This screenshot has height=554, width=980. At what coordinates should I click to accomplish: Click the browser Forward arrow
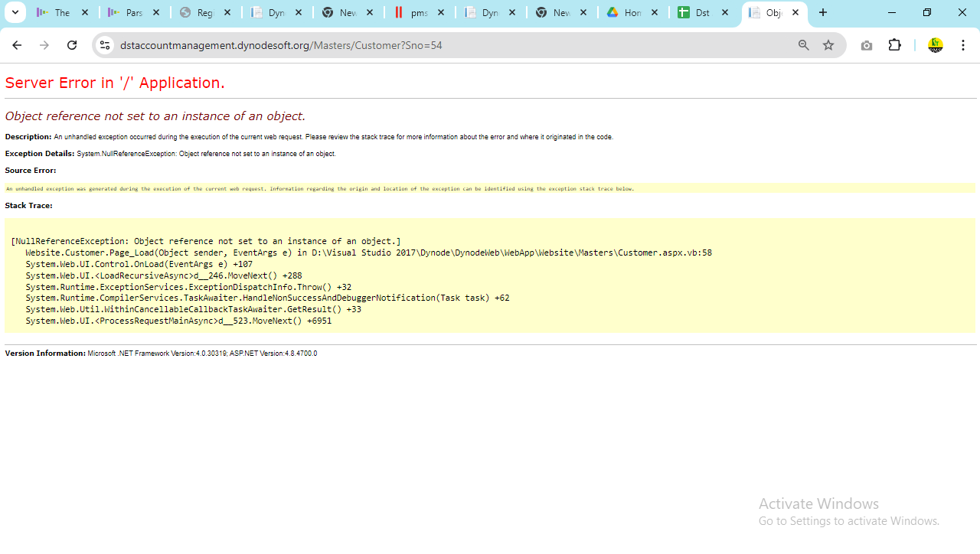tap(44, 45)
